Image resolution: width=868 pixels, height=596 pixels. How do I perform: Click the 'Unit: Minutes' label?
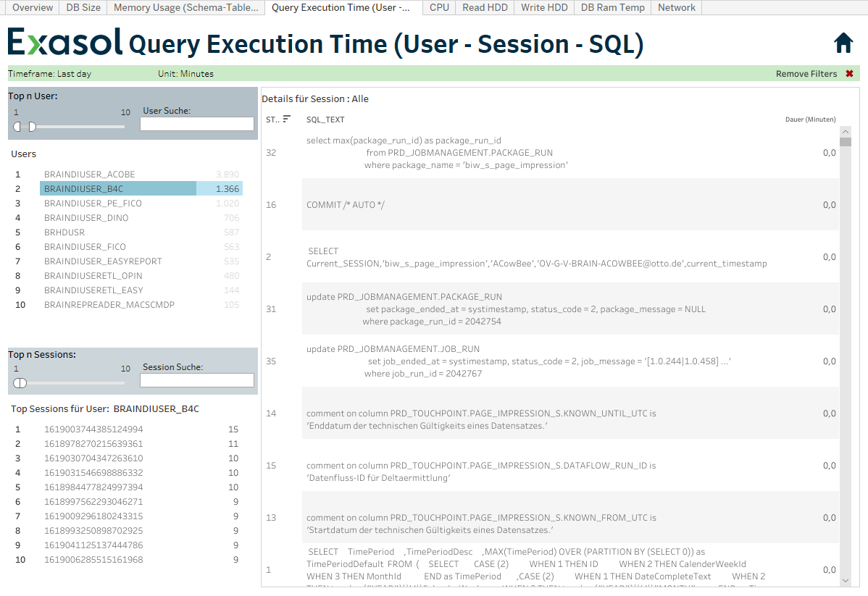tap(185, 74)
